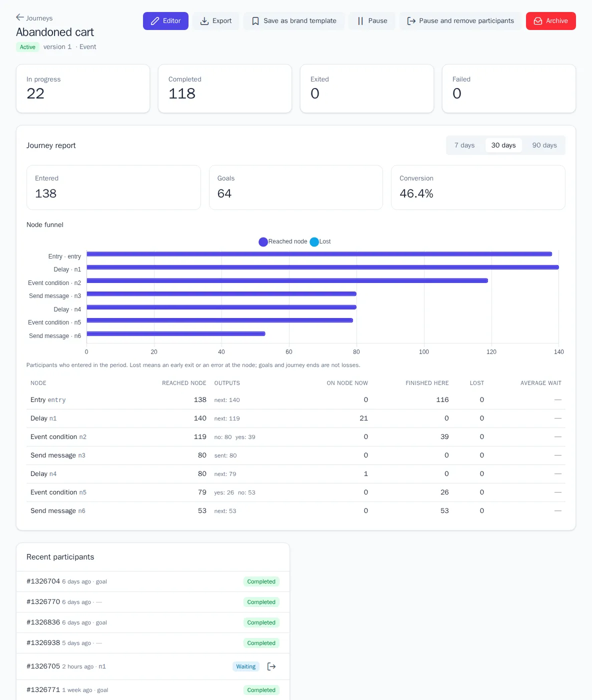The height and width of the screenshot is (700, 592).
Task: Select the Exited 0 card
Action: click(367, 88)
